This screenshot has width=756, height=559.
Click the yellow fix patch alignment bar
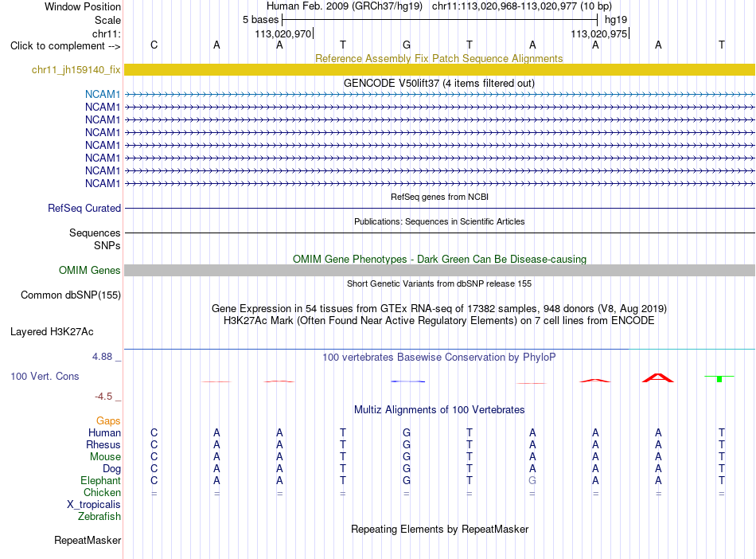440,69
